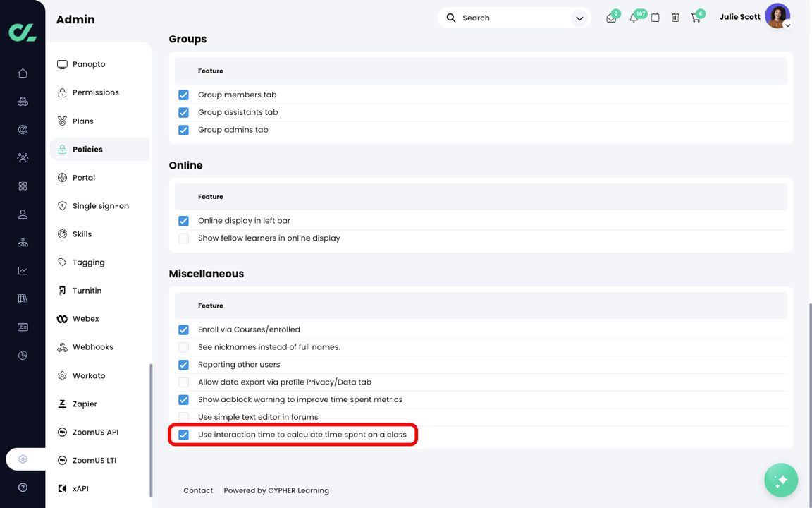Click into the Search input field
812x508 pixels.
pos(515,18)
